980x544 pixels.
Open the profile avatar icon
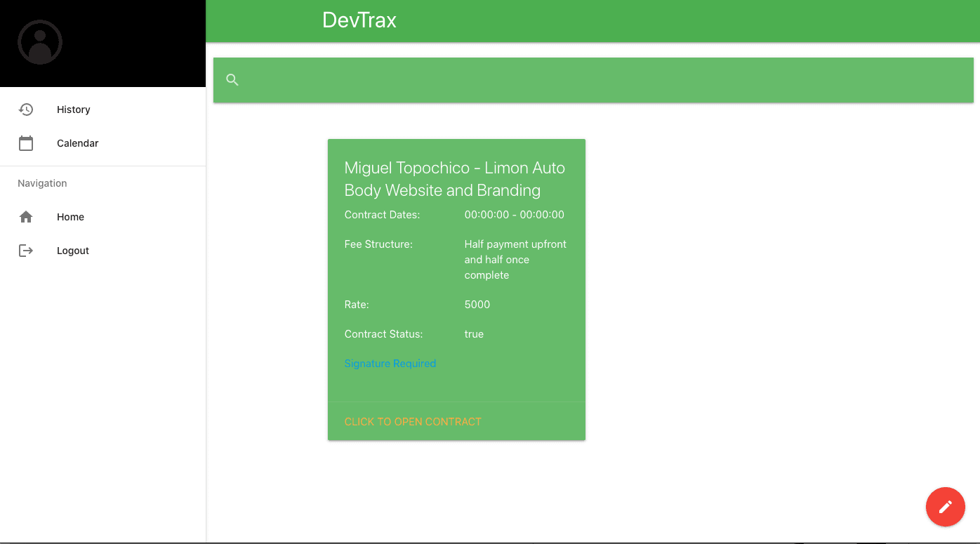40,42
